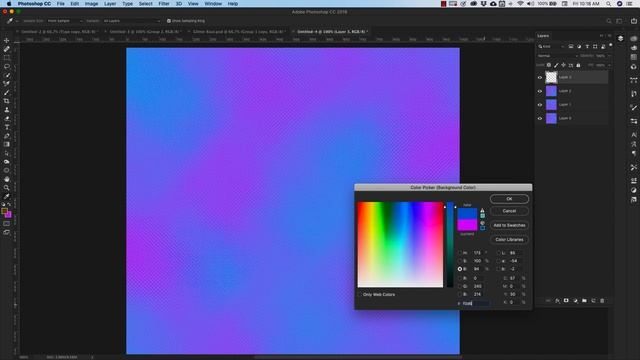The image size is (640, 360).
Task: Click the background color swatch in toolbar
Action: tap(9, 215)
